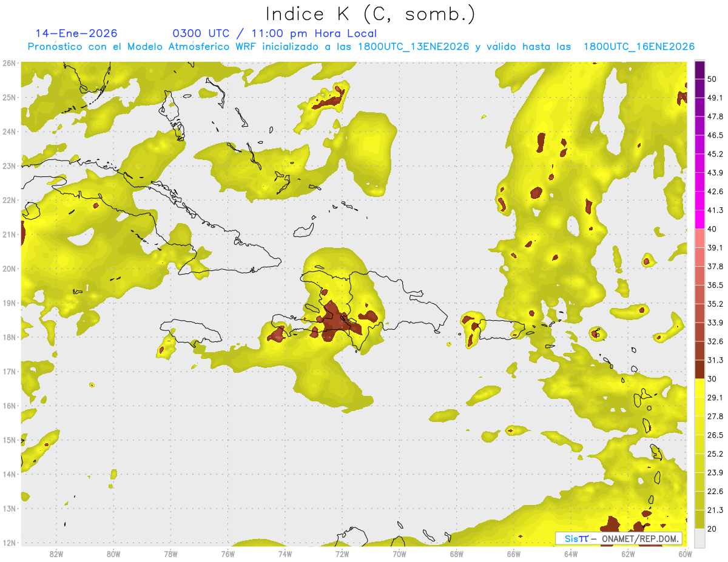The width and height of the screenshot is (728, 562).
Task: Click the 'SisTT – ONAMET/REP.DOM.' credit box
Action: tap(619, 538)
